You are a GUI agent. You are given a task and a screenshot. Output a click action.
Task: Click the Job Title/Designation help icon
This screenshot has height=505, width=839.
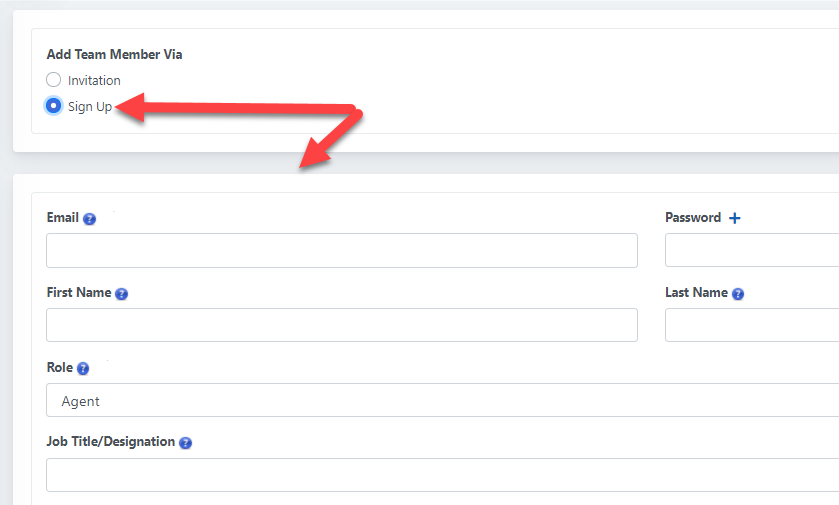[185, 443]
